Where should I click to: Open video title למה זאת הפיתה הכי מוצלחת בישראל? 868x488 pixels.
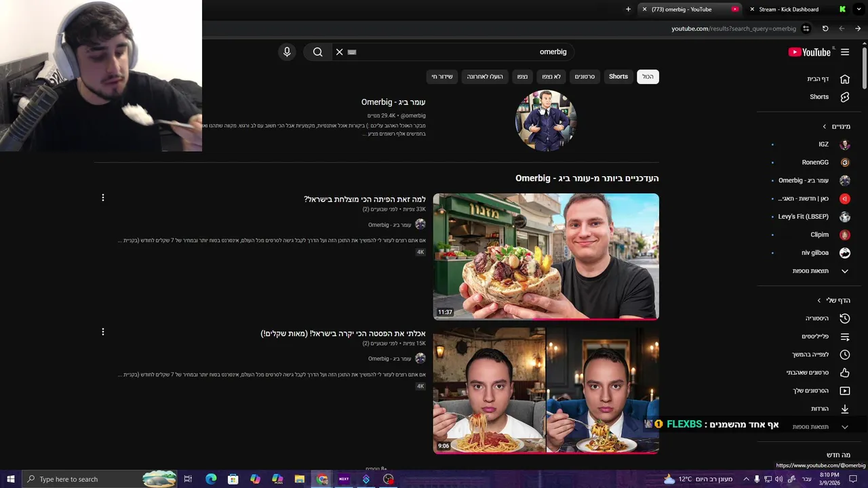tap(365, 199)
